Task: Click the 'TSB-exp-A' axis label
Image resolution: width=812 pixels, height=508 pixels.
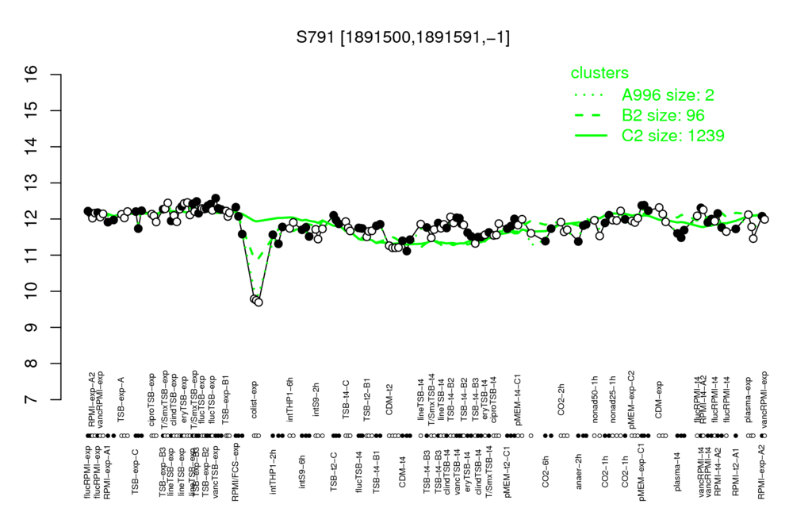Action: click(x=121, y=401)
